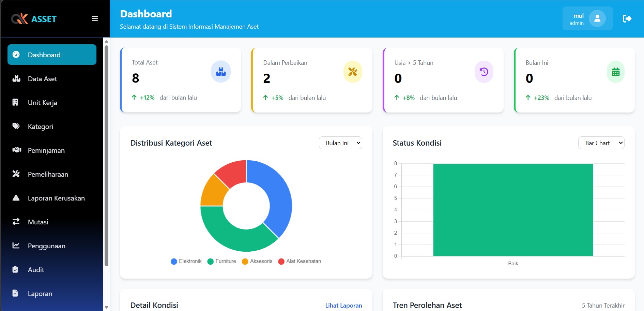Open the Bulan Ini period dropdown

340,143
